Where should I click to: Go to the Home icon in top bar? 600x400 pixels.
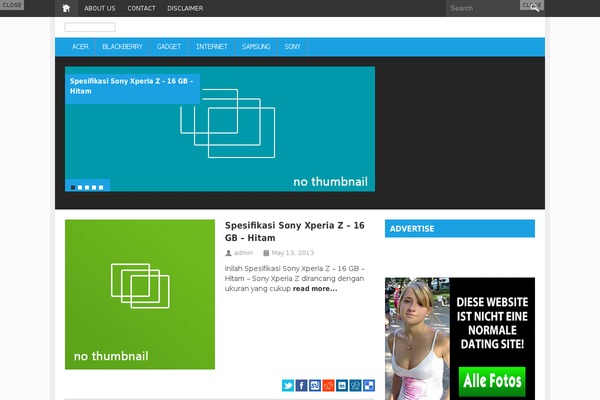tap(66, 8)
